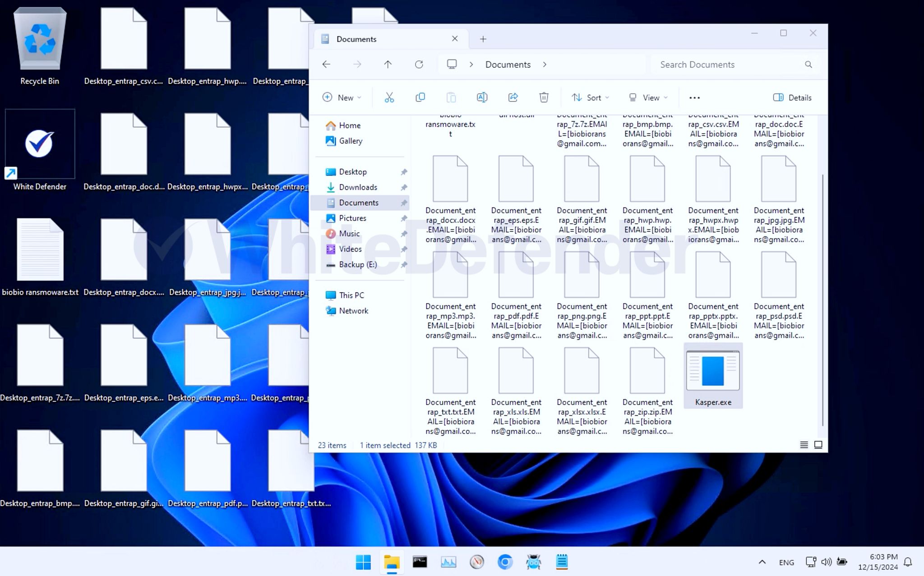The height and width of the screenshot is (576, 924).
Task: Select the Documents window tab
Action: click(391, 39)
